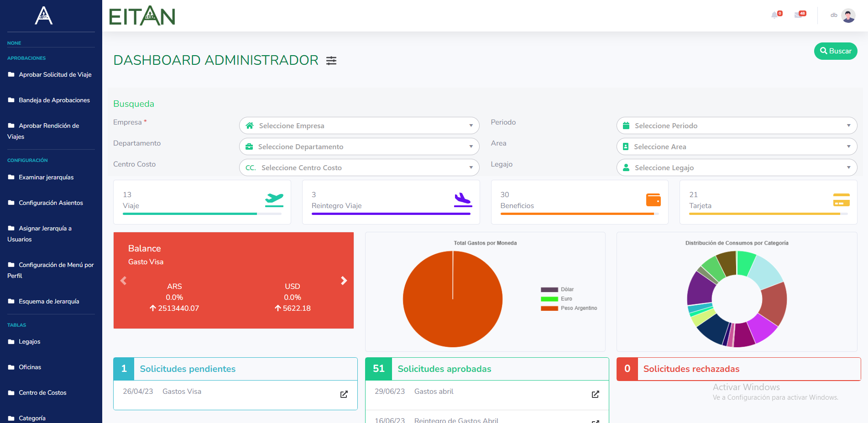Click the dashboard filter sliders icon

click(331, 61)
